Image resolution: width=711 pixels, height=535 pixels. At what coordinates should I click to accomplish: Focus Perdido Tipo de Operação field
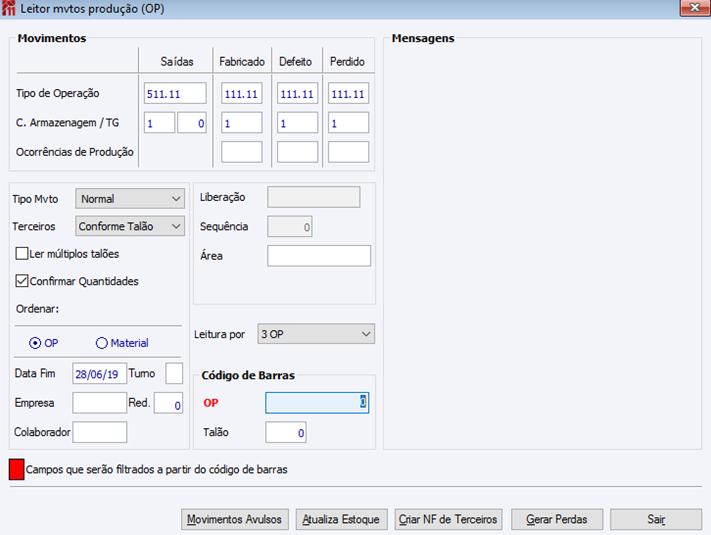[x=348, y=93]
